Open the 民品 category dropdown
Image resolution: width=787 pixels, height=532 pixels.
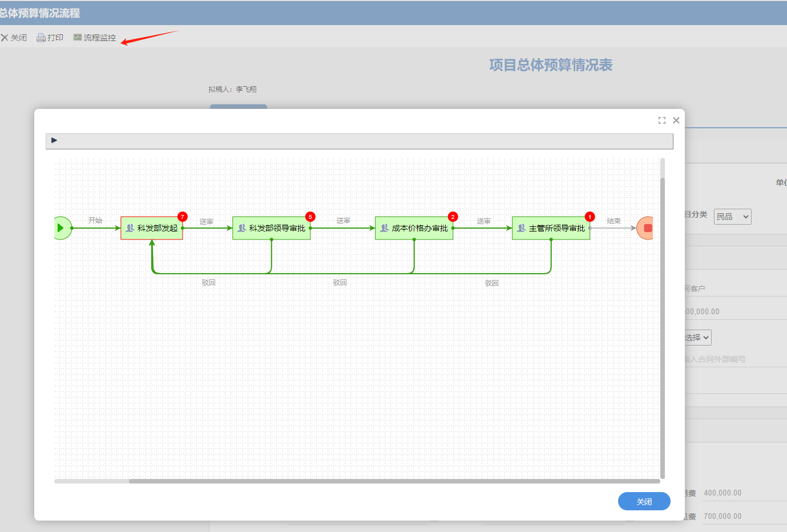733,217
